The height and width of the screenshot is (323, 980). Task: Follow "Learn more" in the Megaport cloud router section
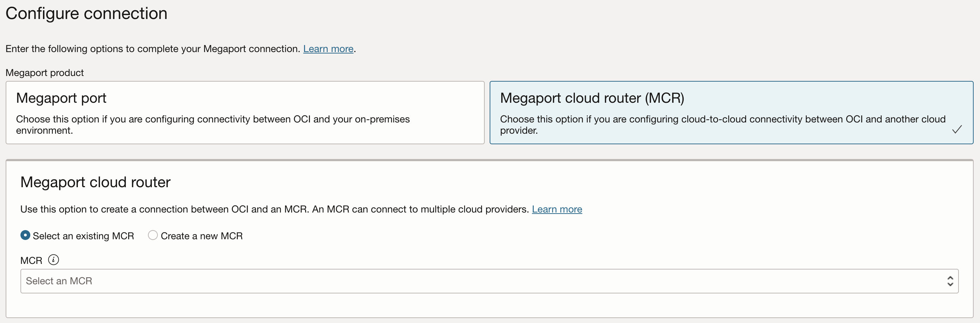(557, 209)
